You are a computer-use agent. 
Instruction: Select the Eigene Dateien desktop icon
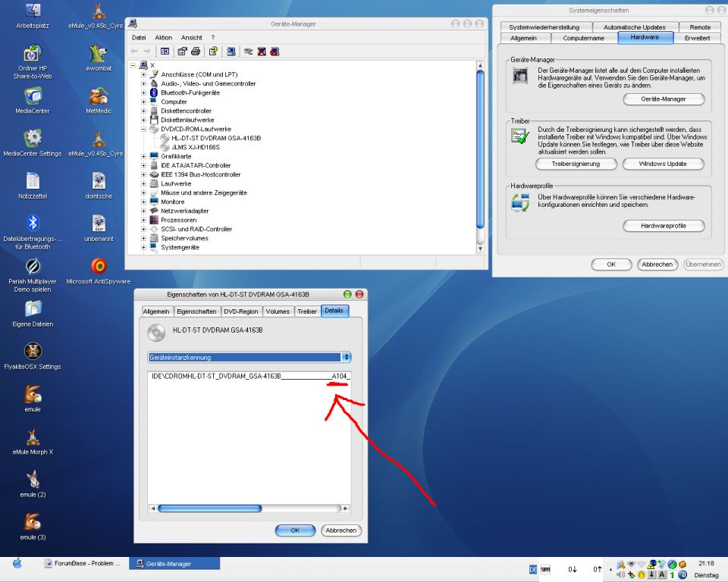click(x=33, y=314)
